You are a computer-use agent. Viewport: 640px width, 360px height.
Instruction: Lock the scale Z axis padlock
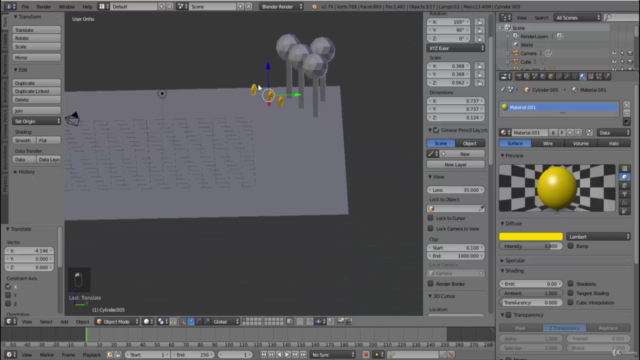point(480,83)
